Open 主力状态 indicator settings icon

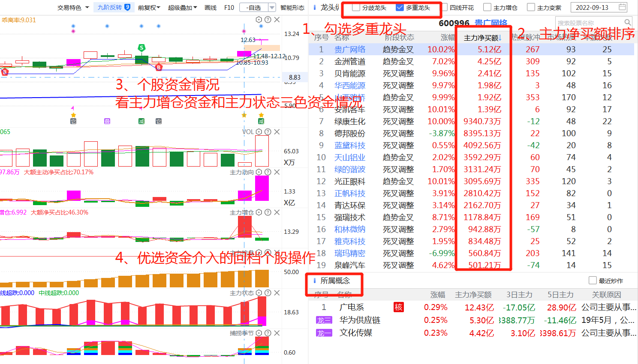(259, 293)
